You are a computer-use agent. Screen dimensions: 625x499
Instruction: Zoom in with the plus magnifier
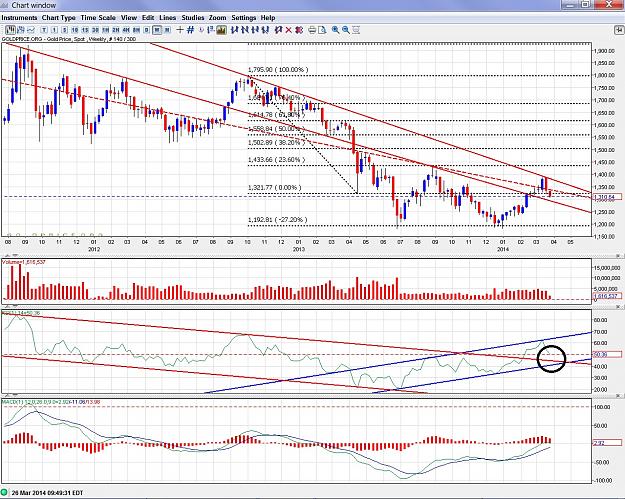tap(336, 30)
